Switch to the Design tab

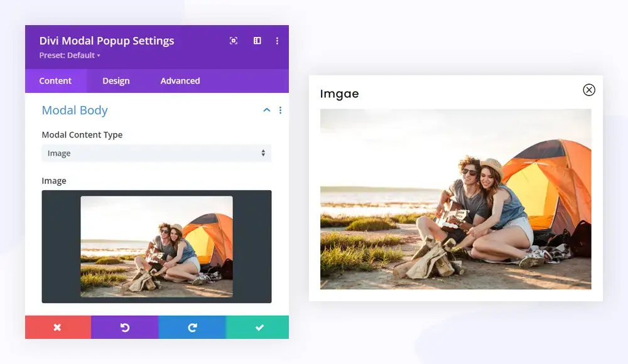pos(116,80)
